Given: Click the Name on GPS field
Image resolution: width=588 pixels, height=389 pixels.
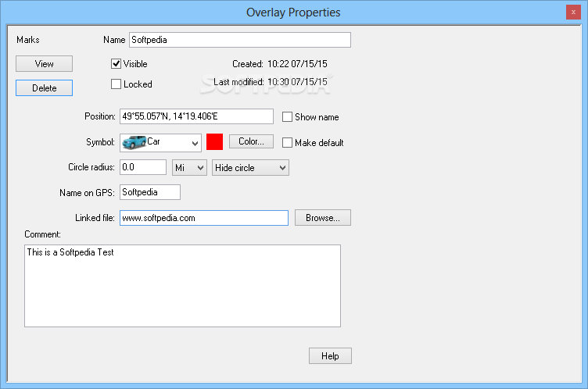Looking at the screenshot, I should tap(150, 192).
